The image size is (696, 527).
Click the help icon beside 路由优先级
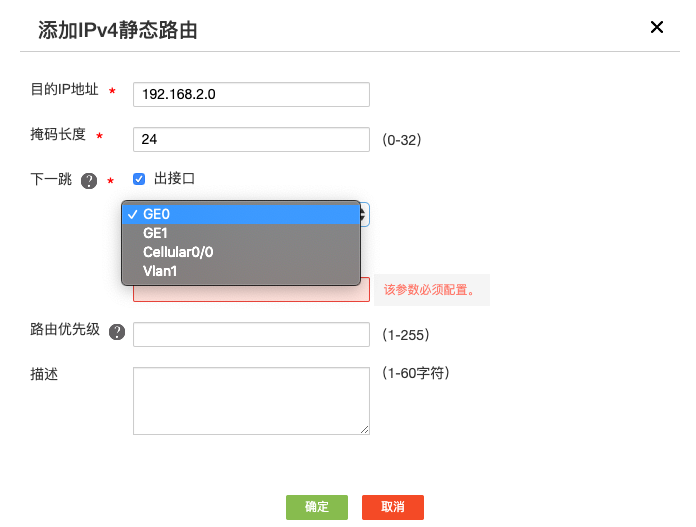click(x=117, y=332)
